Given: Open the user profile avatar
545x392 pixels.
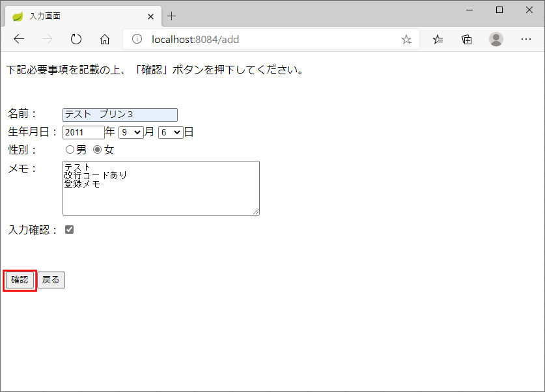Looking at the screenshot, I should coord(496,39).
